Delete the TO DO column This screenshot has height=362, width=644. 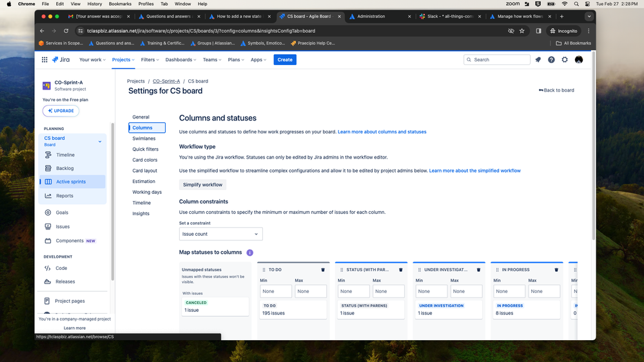click(323, 270)
